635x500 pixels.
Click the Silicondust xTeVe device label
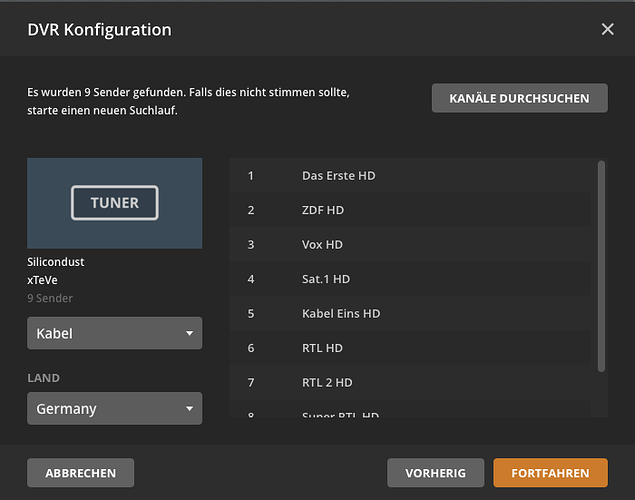click(x=56, y=271)
